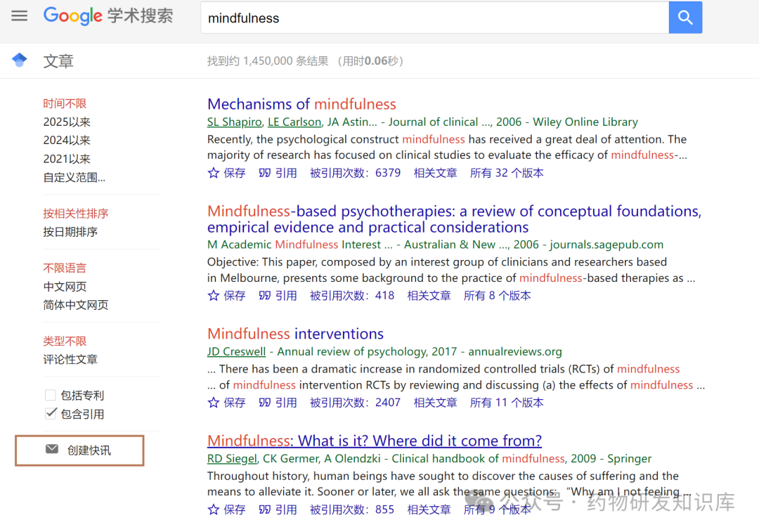
Task: Open the Mechanisms of mindfulness article
Action: pos(301,105)
